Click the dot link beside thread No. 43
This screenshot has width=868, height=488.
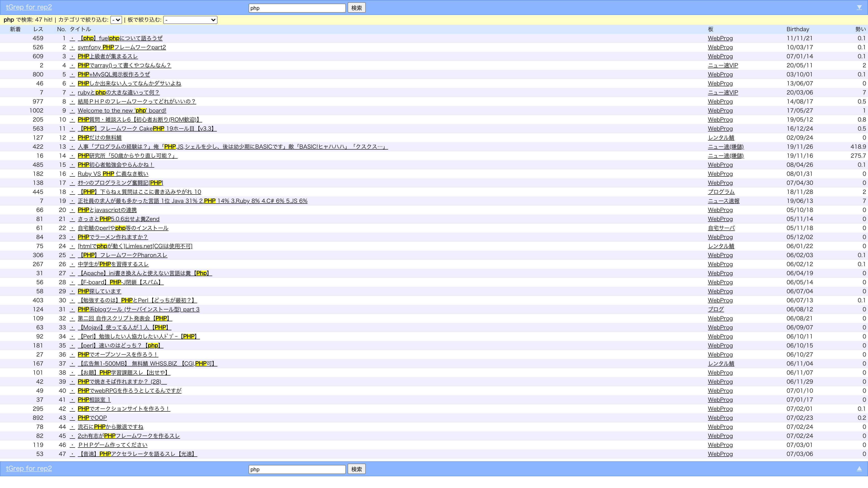pos(72,418)
